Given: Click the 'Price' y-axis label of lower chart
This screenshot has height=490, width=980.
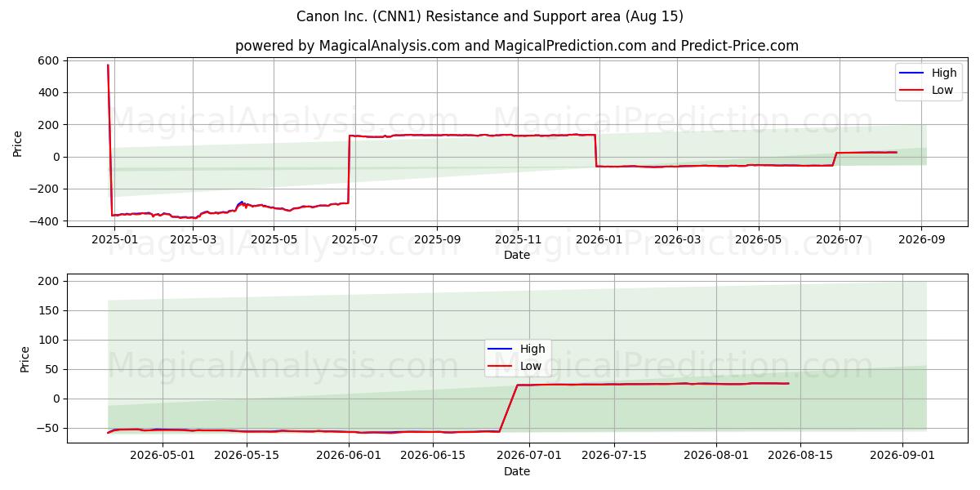Looking at the screenshot, I should [x=25, y=359].
